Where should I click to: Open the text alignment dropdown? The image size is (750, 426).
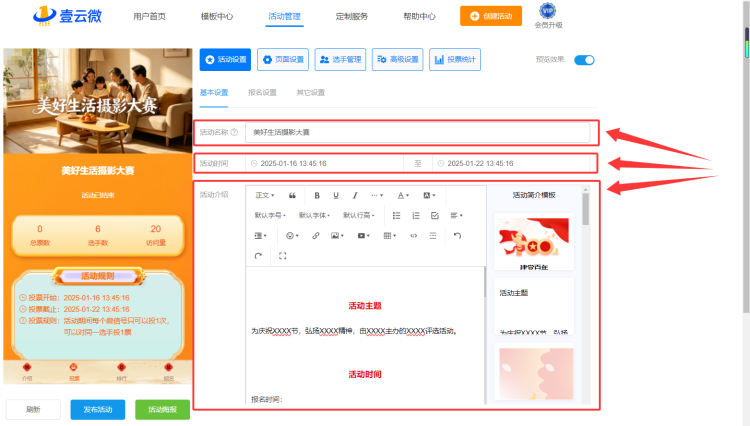click(456, 216)
